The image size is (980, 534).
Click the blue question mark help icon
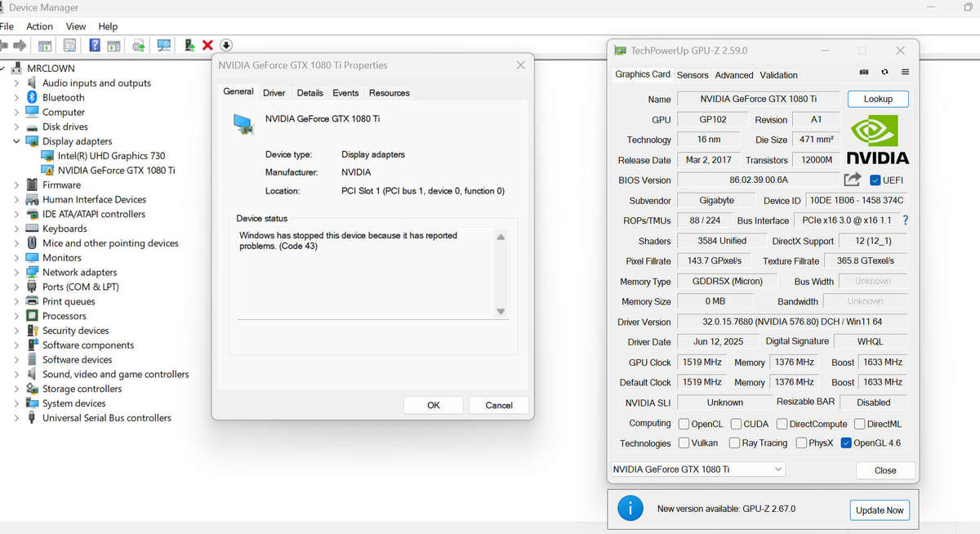pos(95,46)
